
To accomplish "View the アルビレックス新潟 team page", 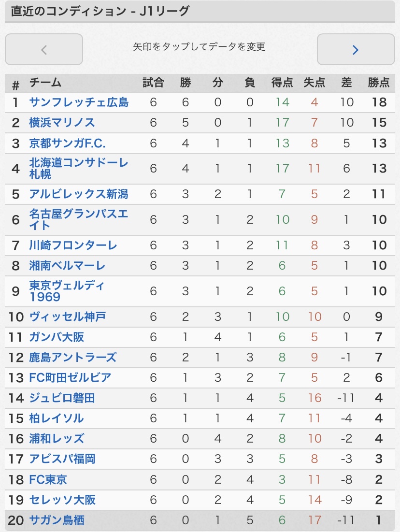I will [x=79, y=194].
